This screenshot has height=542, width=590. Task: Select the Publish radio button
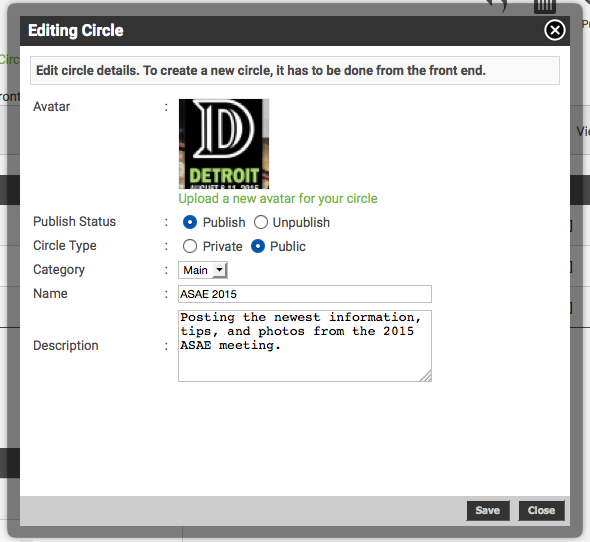[190, 222]
